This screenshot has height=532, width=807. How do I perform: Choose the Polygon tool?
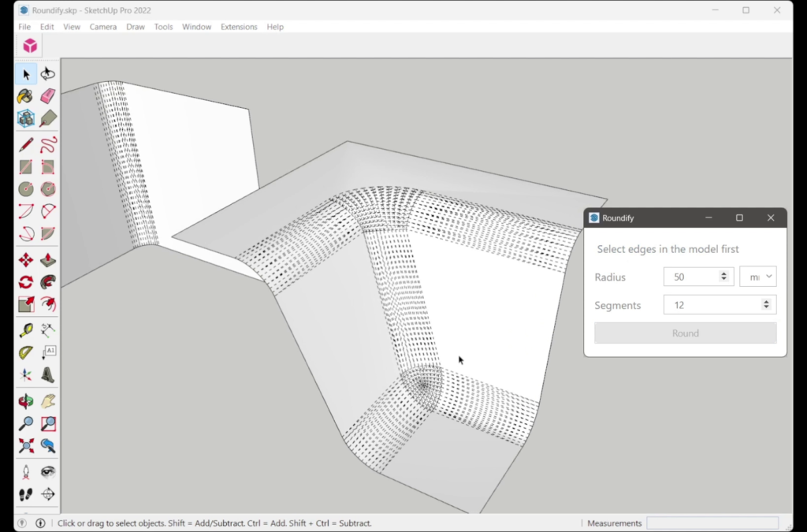point(48,189)
